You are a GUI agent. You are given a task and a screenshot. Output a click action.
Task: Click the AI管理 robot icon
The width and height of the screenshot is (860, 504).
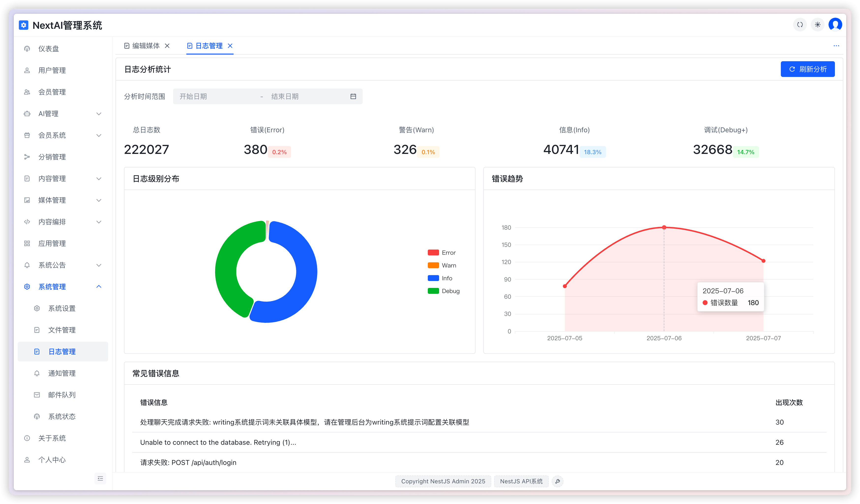click(27, 114)
